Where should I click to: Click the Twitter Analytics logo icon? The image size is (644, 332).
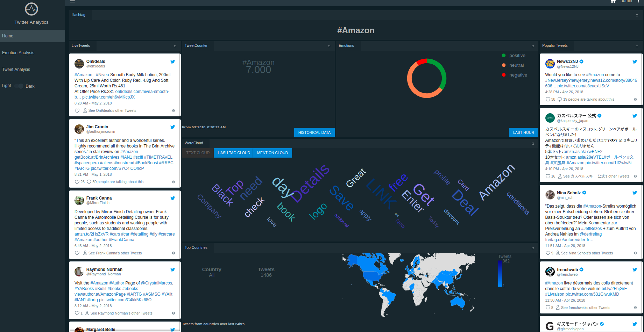[31, 9]
